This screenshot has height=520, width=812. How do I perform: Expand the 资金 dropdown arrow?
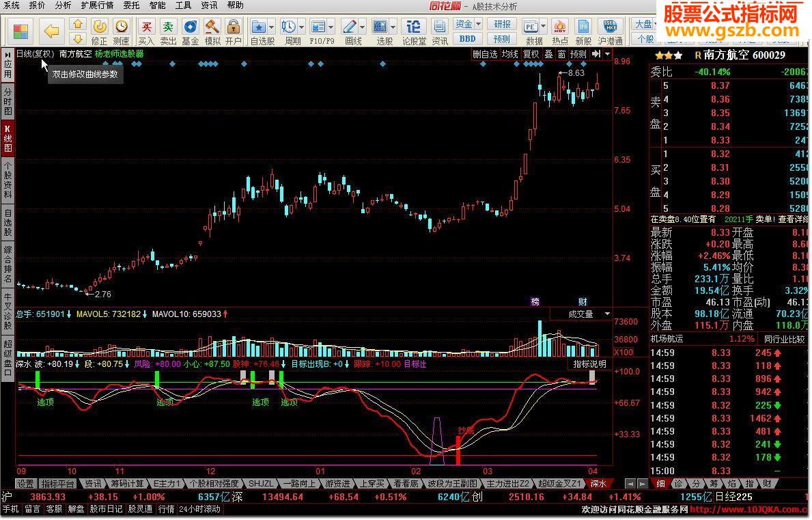(478, 24)
